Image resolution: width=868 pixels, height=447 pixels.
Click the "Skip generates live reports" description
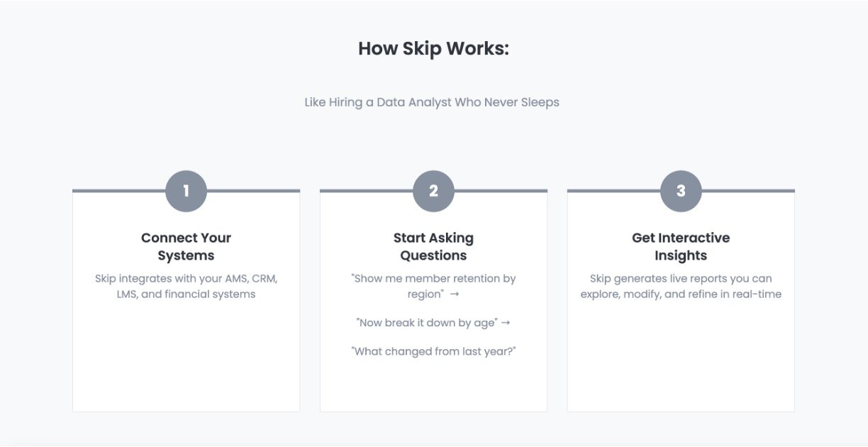[681, 286]
